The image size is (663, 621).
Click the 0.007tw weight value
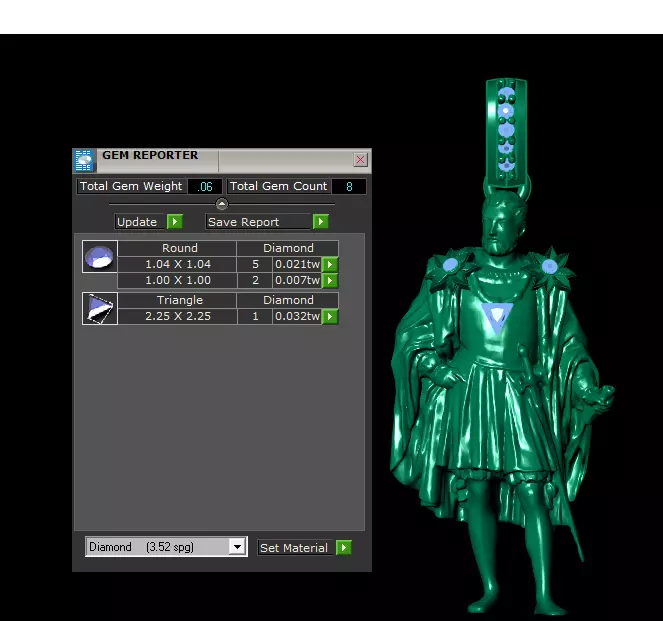point(297,280)
